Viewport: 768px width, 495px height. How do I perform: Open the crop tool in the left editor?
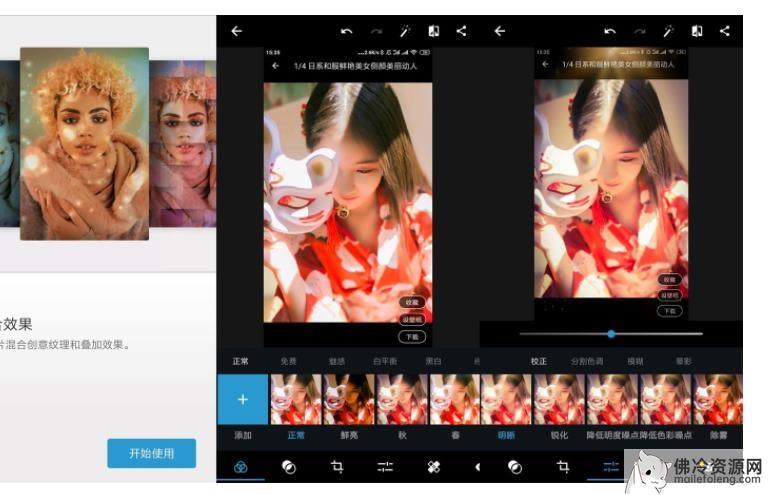(x=338, y=466)
